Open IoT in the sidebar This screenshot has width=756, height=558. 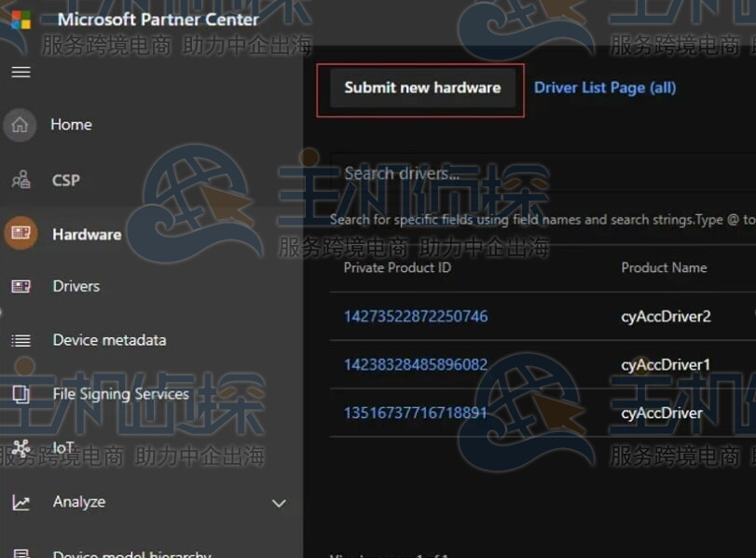coord(63,448)
